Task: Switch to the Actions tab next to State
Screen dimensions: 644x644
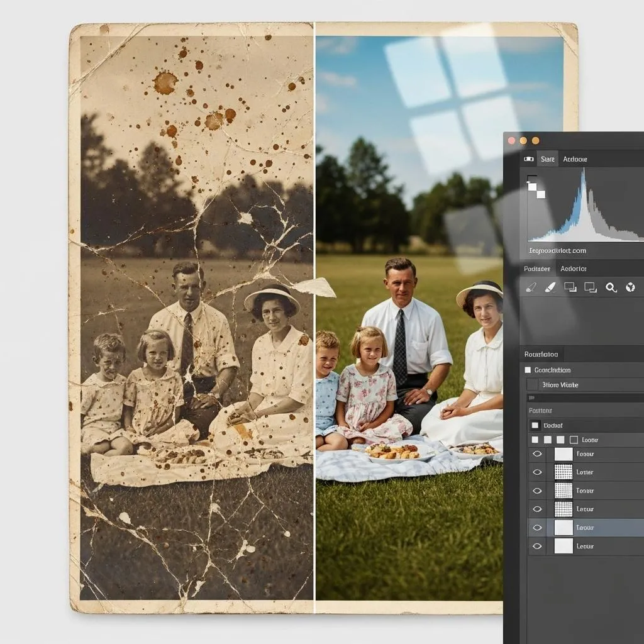Action: [575, 159]
